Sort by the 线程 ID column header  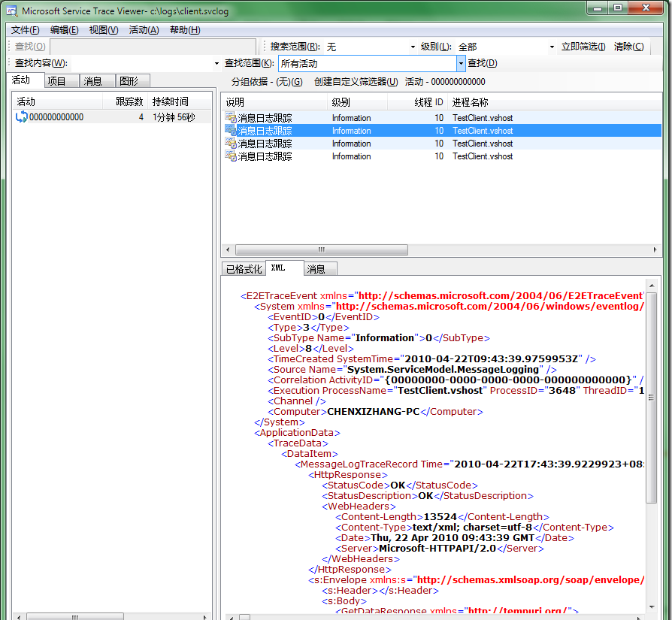coord(417,102)
